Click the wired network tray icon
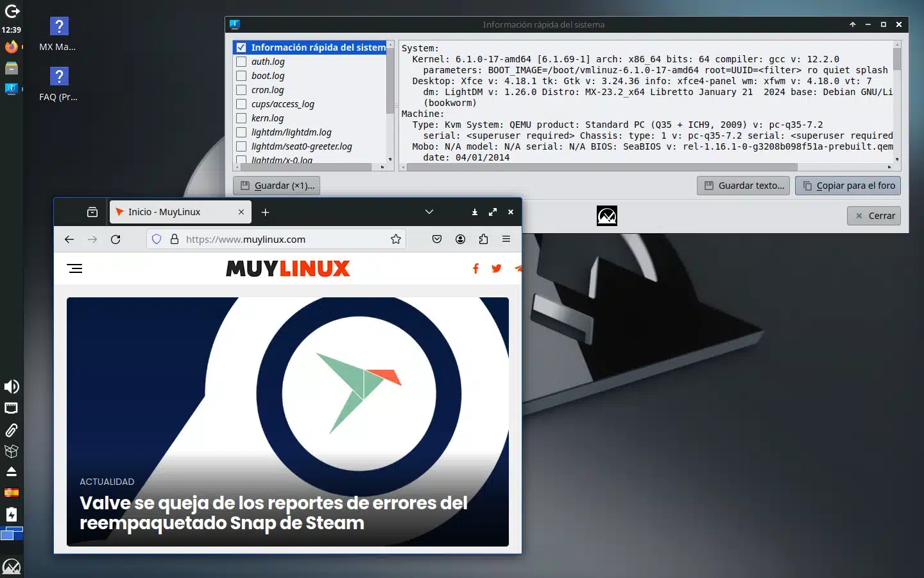Image resolution: width=924 pixels, height=578 pixels. [x=12, y=408]
